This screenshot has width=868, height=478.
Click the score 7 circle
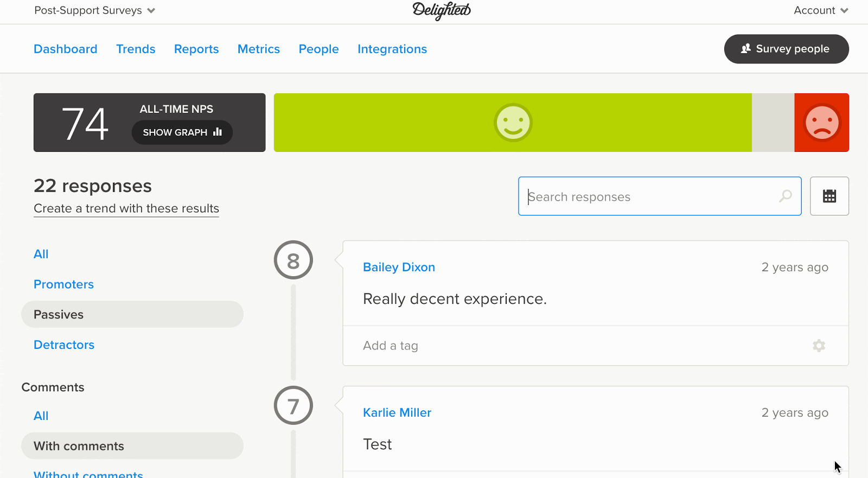click(293, 405)
